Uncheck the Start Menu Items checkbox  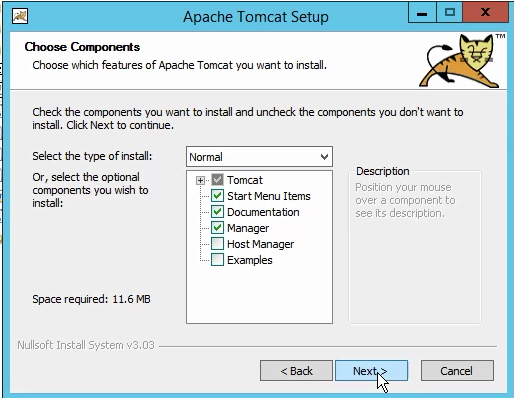click(x=217, y=196)
